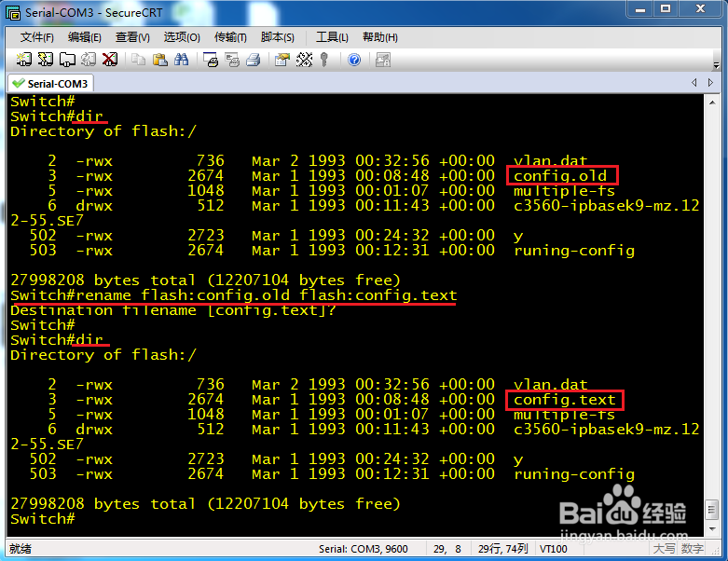Click the 'Destination filename [config.text]?' line
This screenshot has height=561, width=728.
pyautogui.click(x=172, y=310)
